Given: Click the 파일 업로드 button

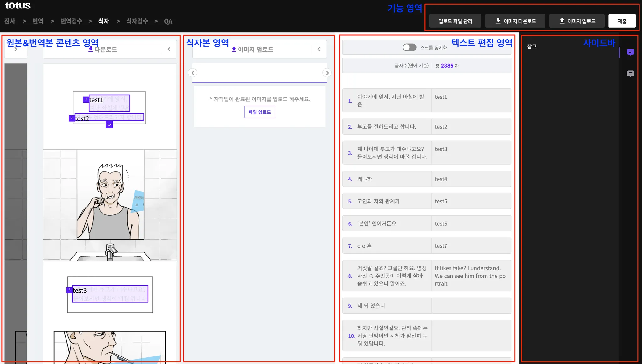Looking at the screenshot, I should 260,112.
